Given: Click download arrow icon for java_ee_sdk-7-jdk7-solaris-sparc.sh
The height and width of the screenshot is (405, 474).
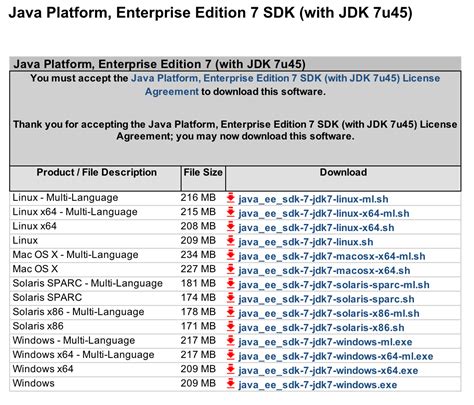Looking at the screenshot, I should (x=231, y=298).
